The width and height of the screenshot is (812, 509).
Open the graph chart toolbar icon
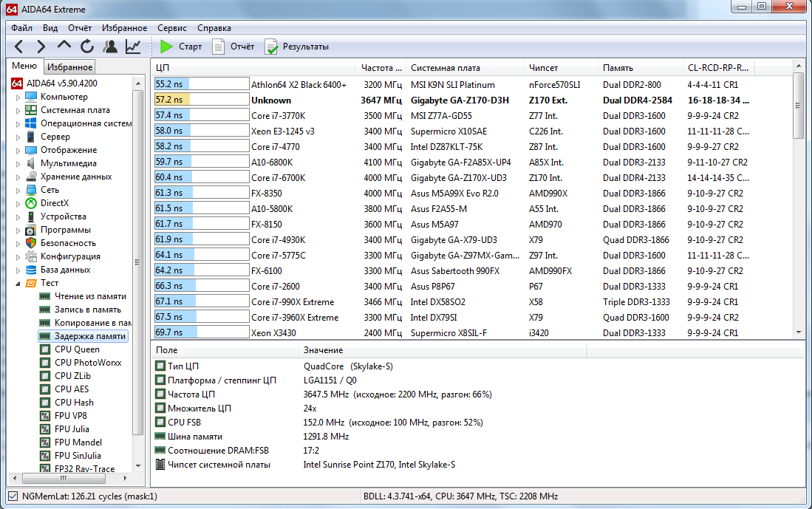(x=133, y=47)
